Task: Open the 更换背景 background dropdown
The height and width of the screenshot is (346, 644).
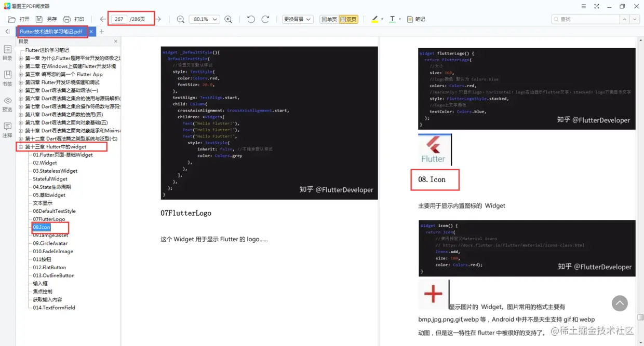Action: click(x=298, y=19)
